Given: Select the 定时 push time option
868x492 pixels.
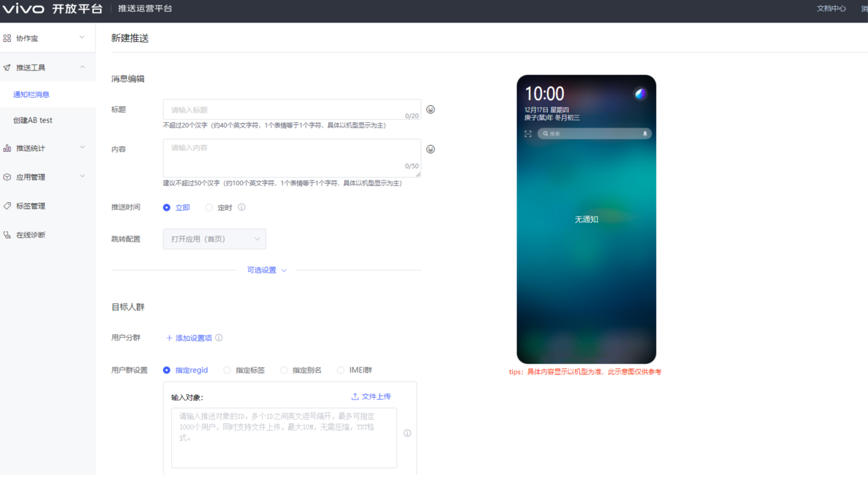Looking at the screenshot, I should (x=209, y=208).
